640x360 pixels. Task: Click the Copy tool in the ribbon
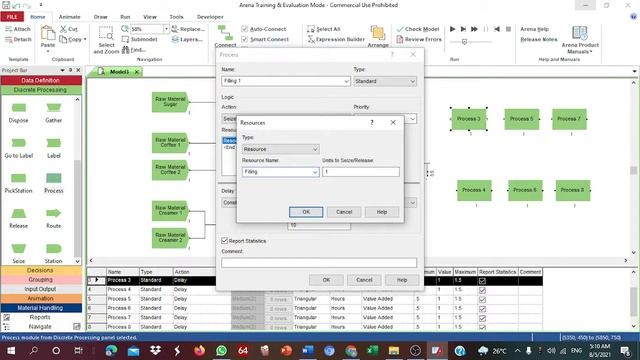point(71,39)
